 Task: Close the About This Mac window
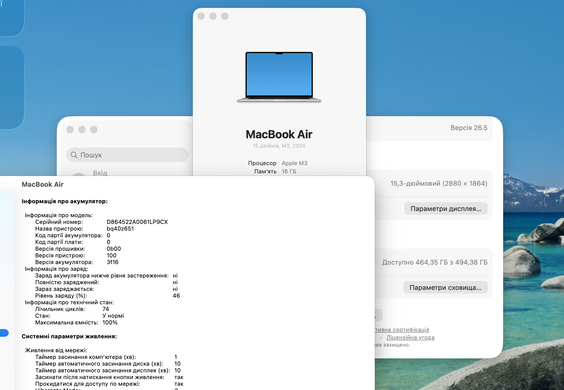click(201, 16)
